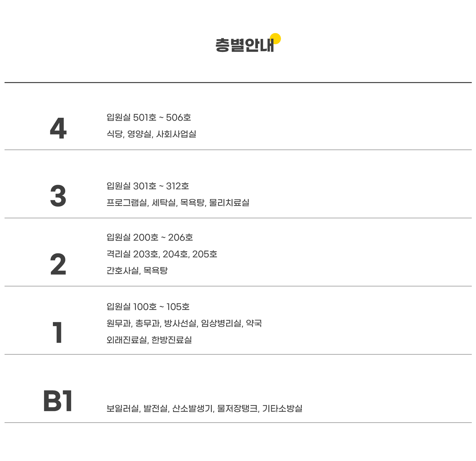Click the line starting with 원무과, 총무과
This screenshot has height=461, width=476.
[184, 323]
